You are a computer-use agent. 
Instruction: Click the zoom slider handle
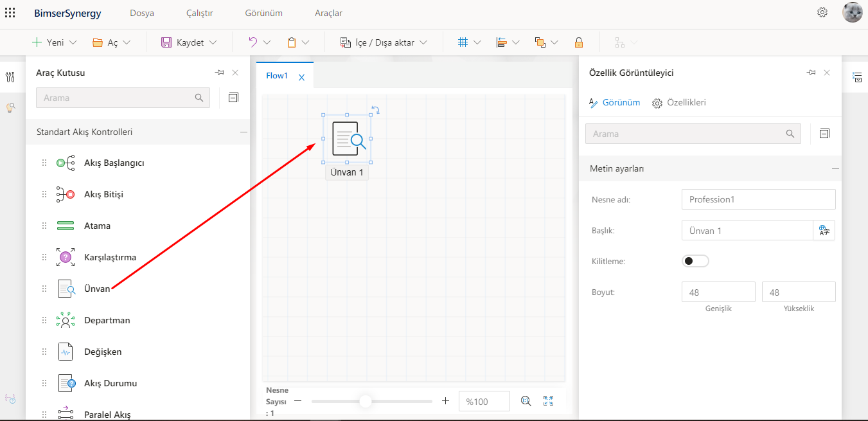pyautogui.click(x=366, y=401)
